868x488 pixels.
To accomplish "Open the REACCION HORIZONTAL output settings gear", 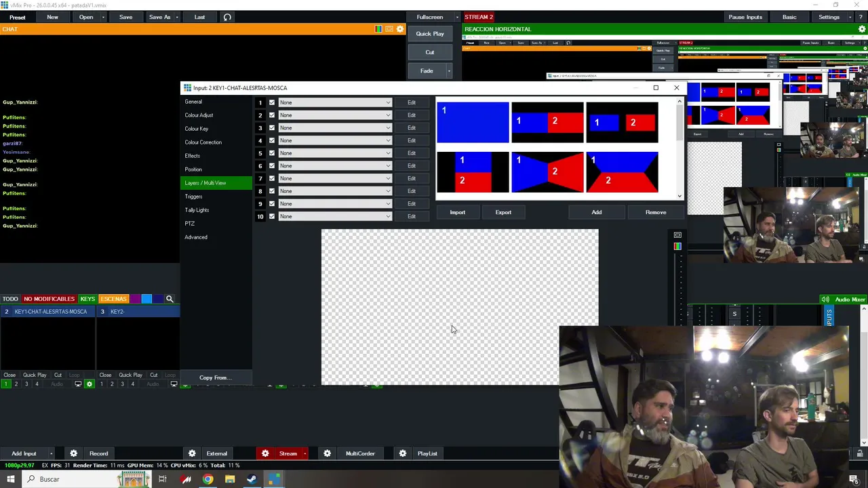I will [862, 29].
